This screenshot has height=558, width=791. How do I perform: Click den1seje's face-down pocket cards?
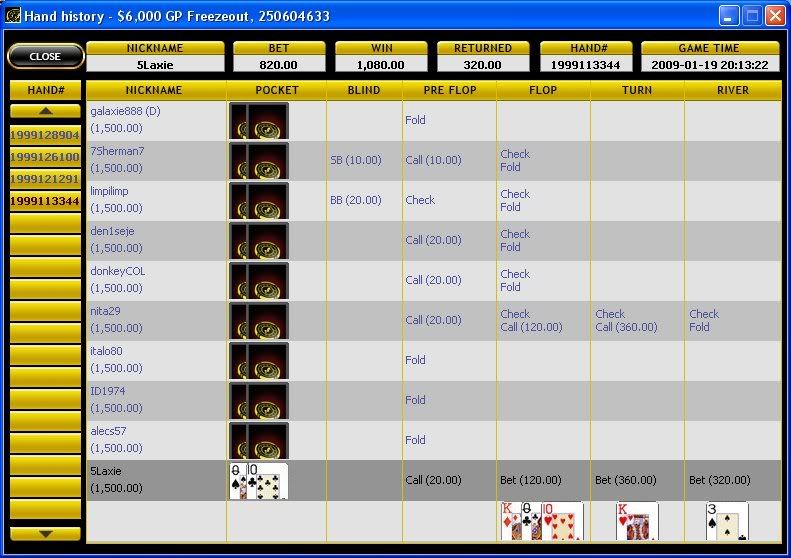pos(259,241)
